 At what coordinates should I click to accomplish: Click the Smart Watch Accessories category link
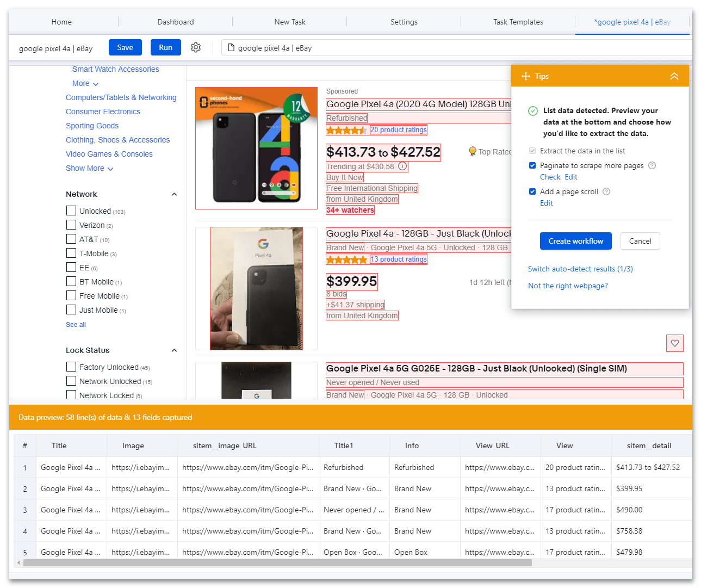(x=115, y=69)
